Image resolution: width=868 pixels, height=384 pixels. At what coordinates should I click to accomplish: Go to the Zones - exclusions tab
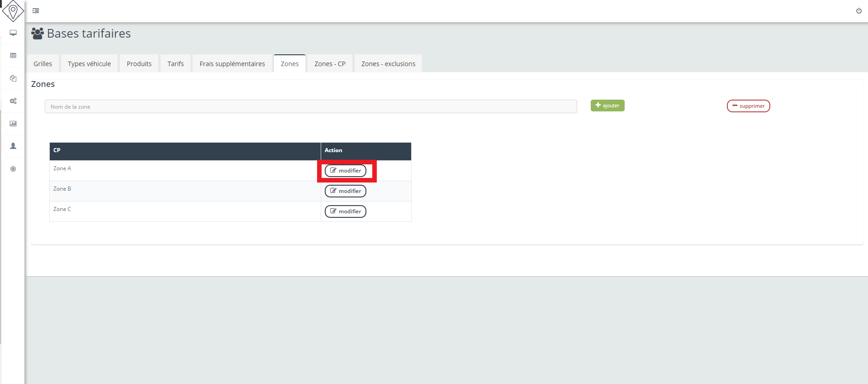388,63
